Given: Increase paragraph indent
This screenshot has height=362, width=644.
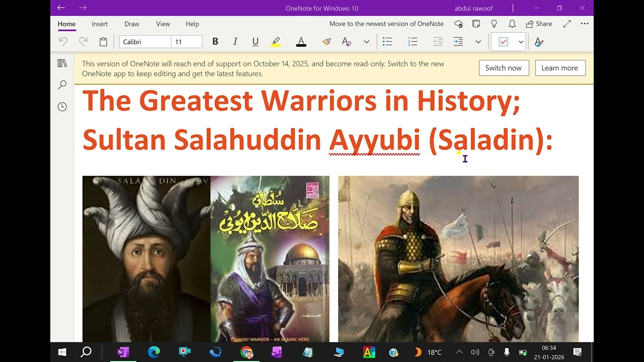Looking at the screenshot, I should 458,42.
